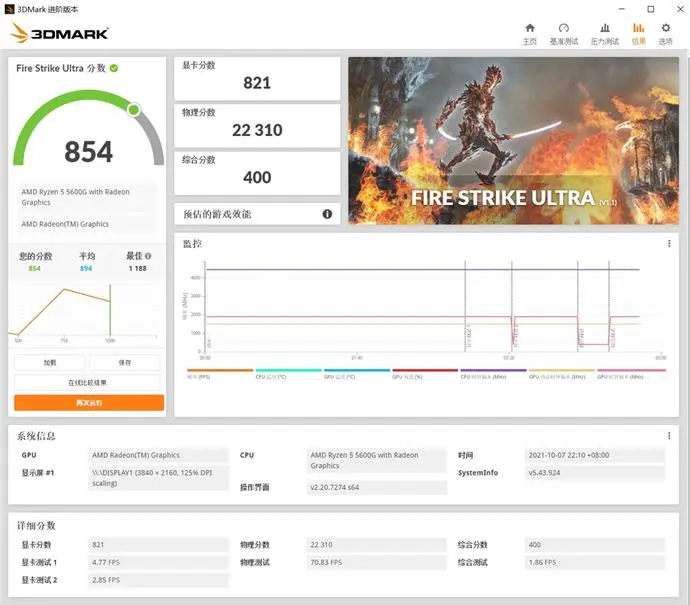Minimize the 3DMark window
Image resolution: width=690 pixels, height=605 pixels.
coord(622,9)
